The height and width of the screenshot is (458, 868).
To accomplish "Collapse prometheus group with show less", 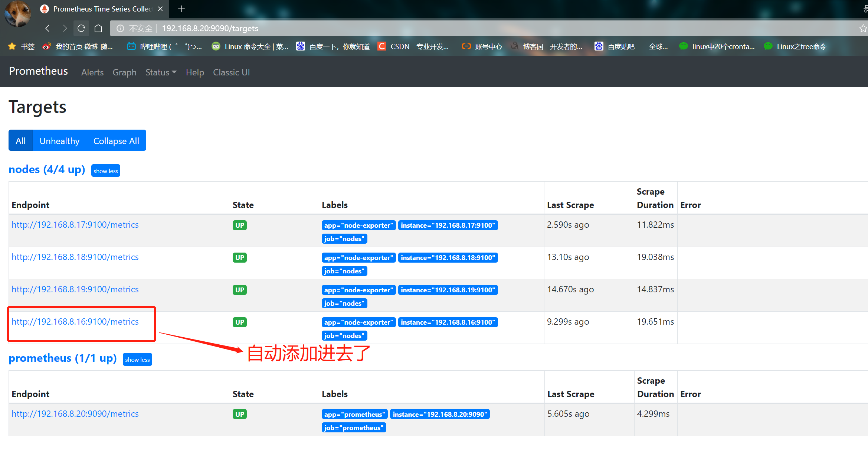I will click(x=137, y=359).
